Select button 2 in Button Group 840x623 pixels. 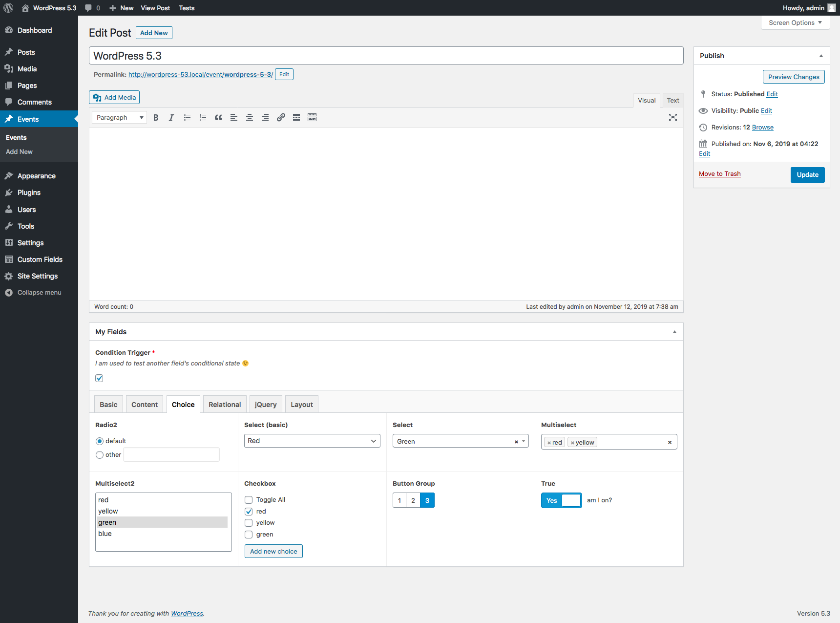coord(413,500)
